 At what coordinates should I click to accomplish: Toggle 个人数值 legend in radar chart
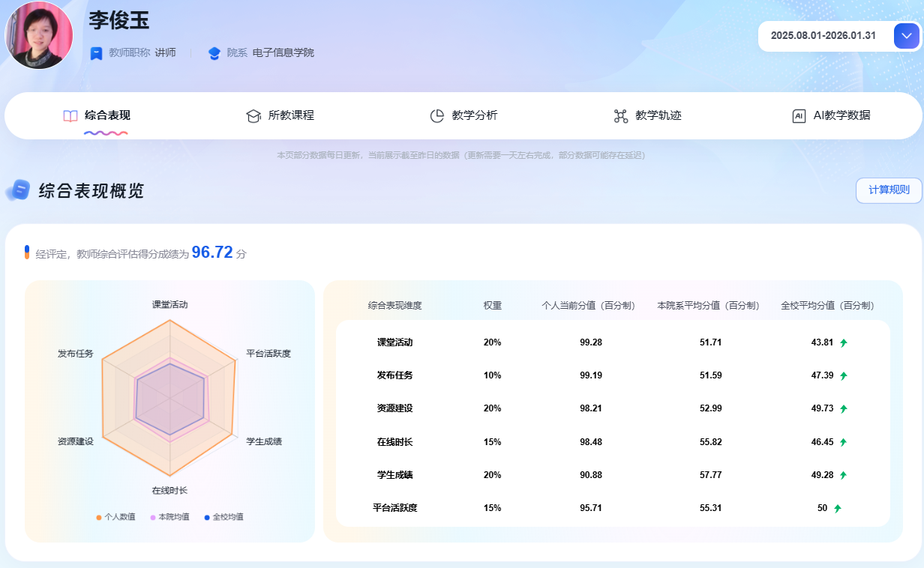[115, 517]
